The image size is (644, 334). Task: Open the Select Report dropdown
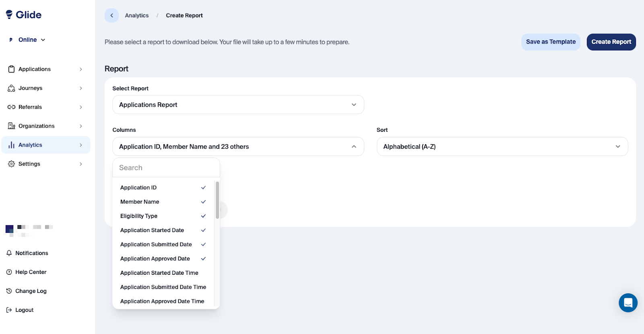238,105
